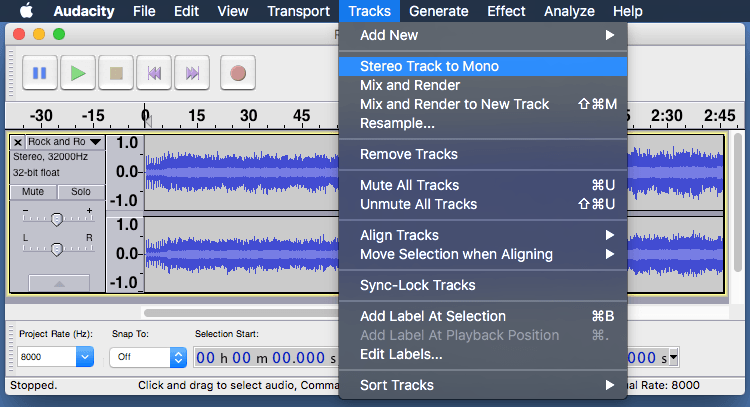The width and height of the screenshot is (750, 407).
Task: Mute the Rock and Ro track
Action: [33, 192]
